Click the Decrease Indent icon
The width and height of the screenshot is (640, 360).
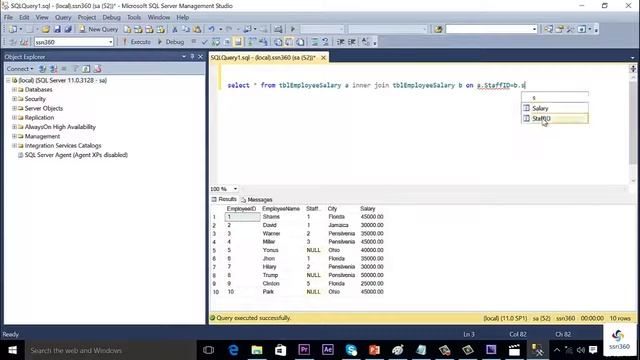click(x=340, y=42)
